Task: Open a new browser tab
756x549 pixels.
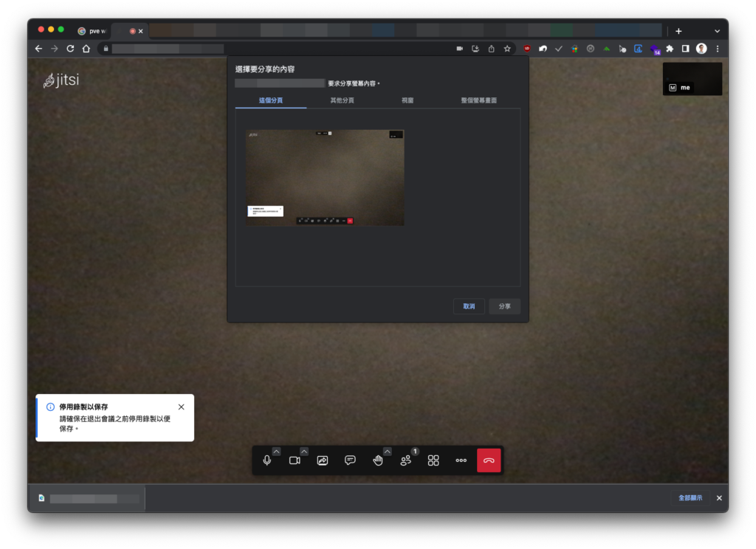Action: coord(678,31)
